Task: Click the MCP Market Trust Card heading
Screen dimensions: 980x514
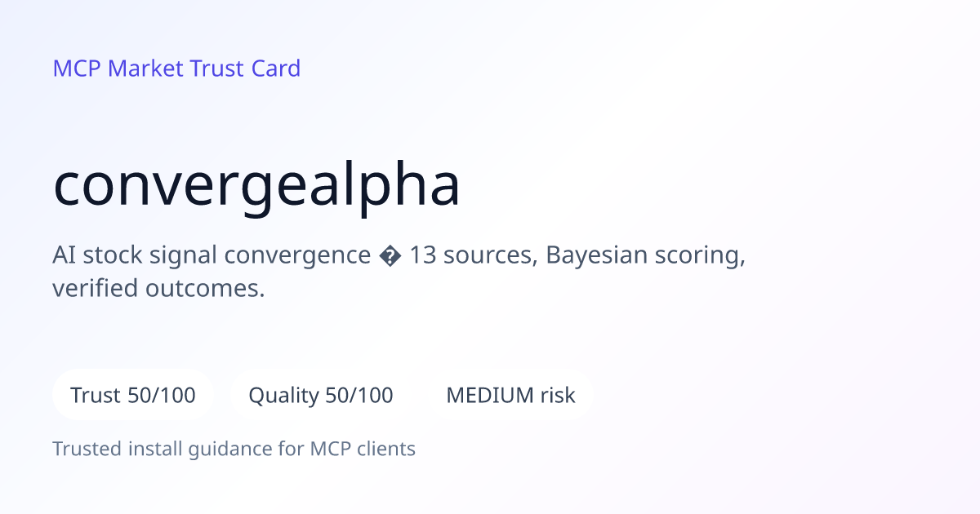Action: click(176, 69)
